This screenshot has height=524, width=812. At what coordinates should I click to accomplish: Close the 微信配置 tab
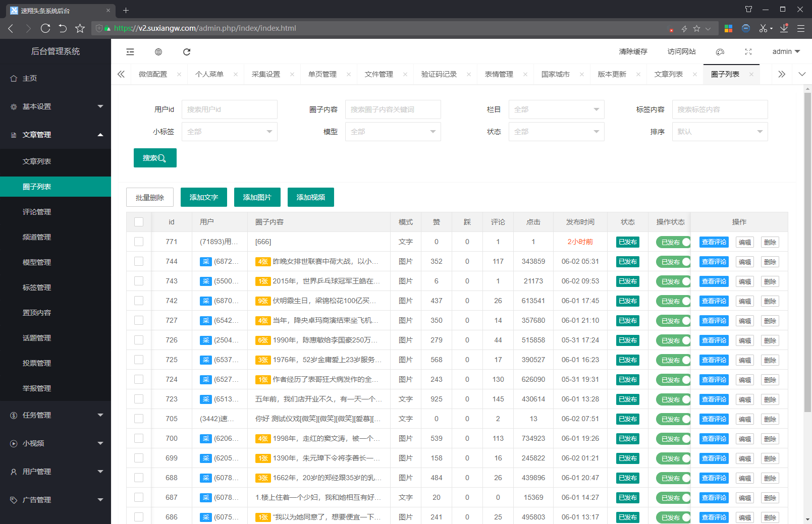pyautogui.click(x=179, y=74)
